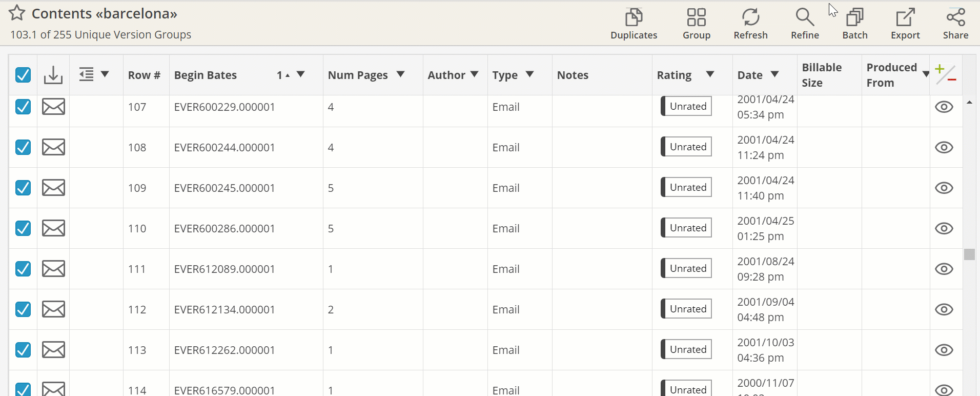Screen dimensions: 980x396
Task: Refresh the contents list
Action: point(750,24)
